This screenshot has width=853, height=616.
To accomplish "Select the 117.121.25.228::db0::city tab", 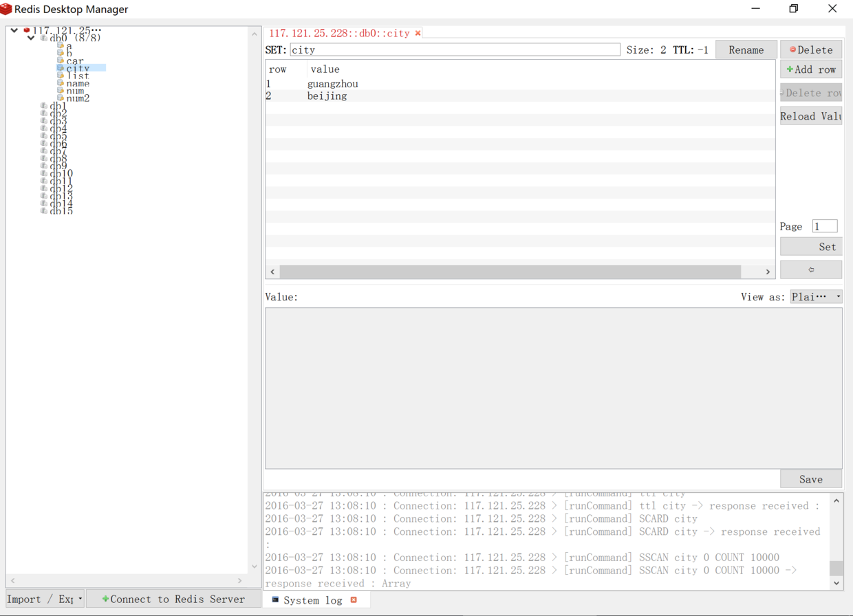I will (339, 33).
